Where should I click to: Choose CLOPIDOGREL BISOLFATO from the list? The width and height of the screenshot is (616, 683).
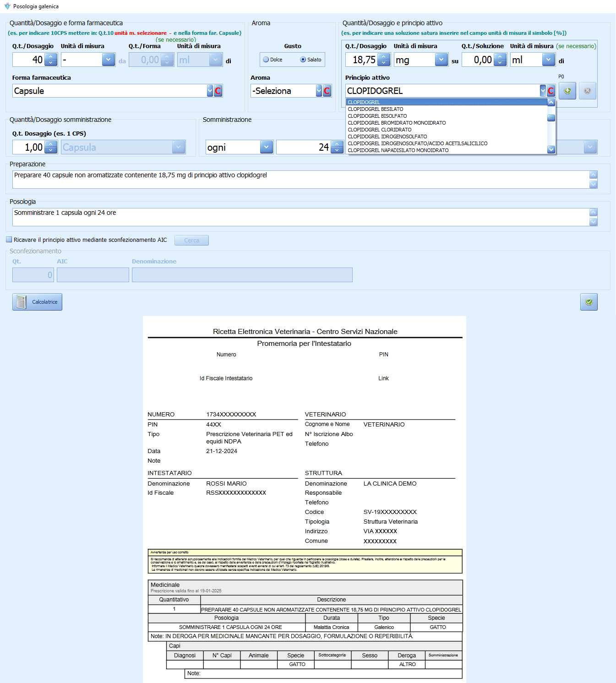point(377,116)
